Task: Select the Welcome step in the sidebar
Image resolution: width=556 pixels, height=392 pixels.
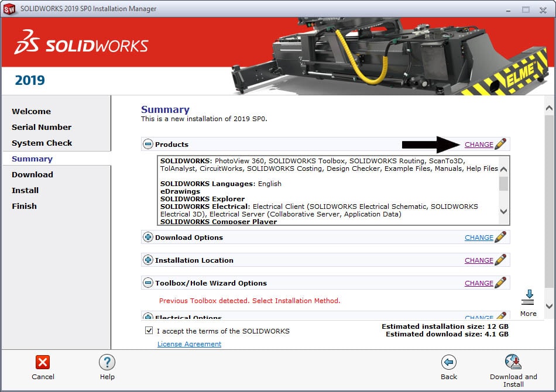Action: coord(31,111)
